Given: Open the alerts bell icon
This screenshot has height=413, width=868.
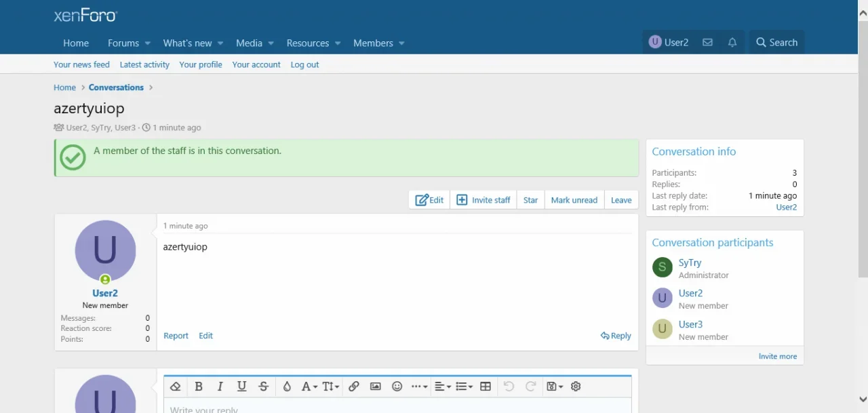Looking at the screenshot, I should 732,42.
